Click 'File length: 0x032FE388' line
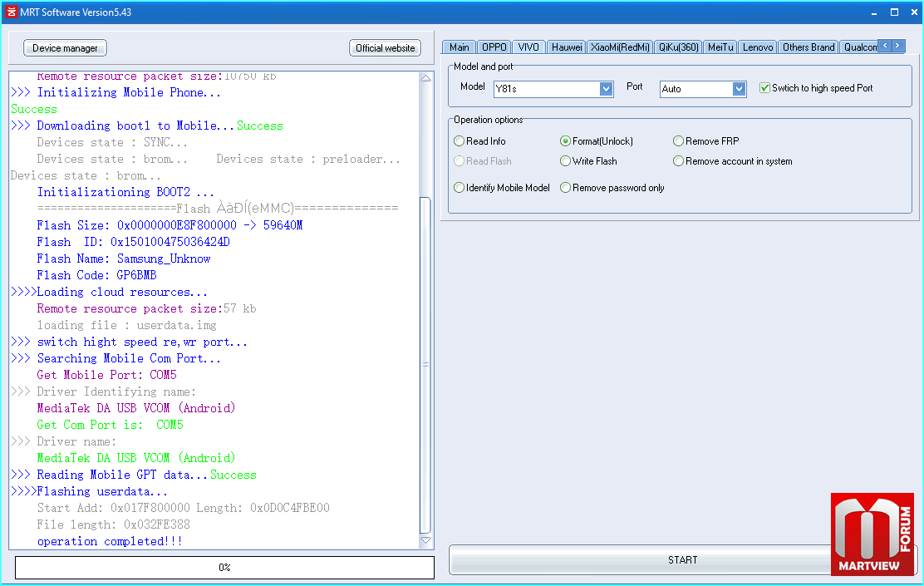924x586 pixels. coord(113,524)
